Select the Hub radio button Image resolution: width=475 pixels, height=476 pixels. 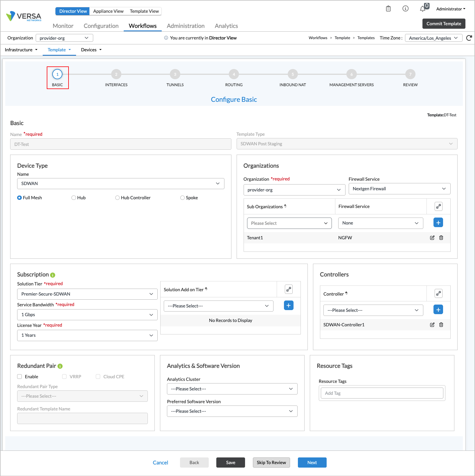(74, 198)
